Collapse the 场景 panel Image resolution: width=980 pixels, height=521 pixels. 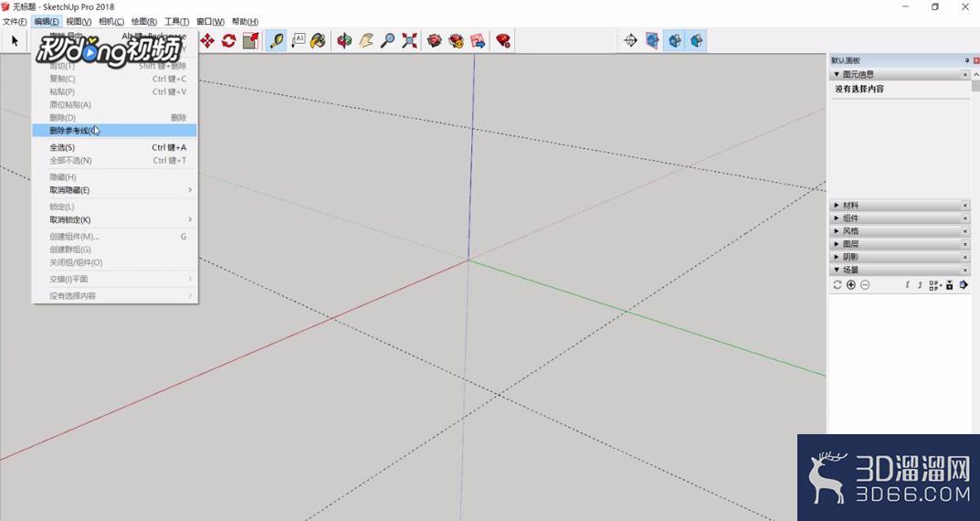[837, 270]
